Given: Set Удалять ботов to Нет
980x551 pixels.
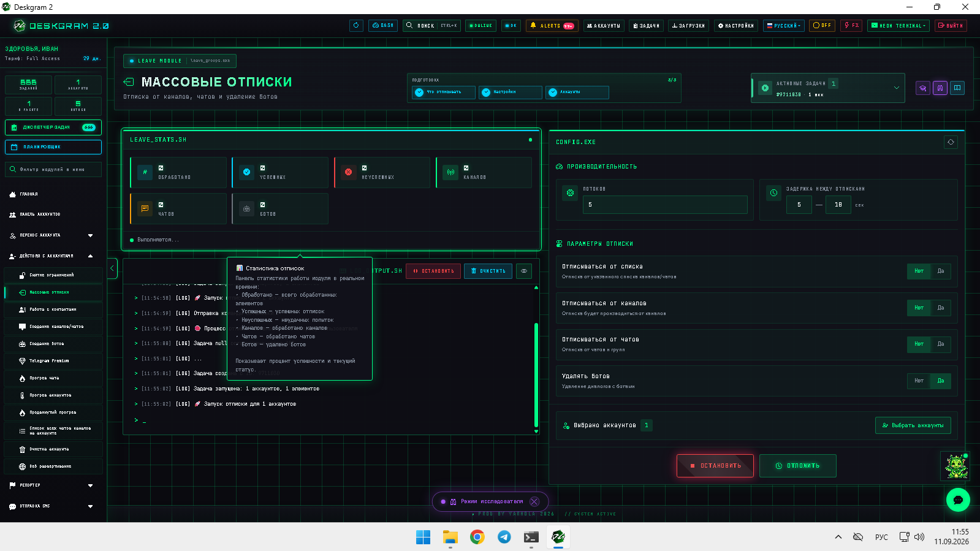Looking at the screenshot, I should [x=919, y=381].
